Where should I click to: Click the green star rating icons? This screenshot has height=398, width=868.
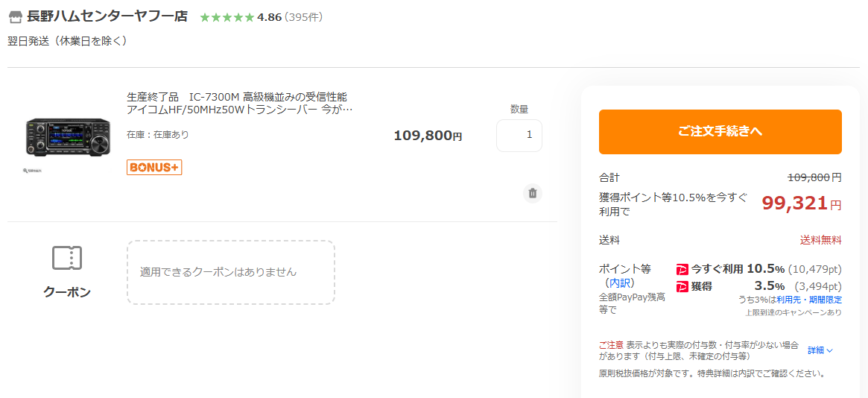226,17
